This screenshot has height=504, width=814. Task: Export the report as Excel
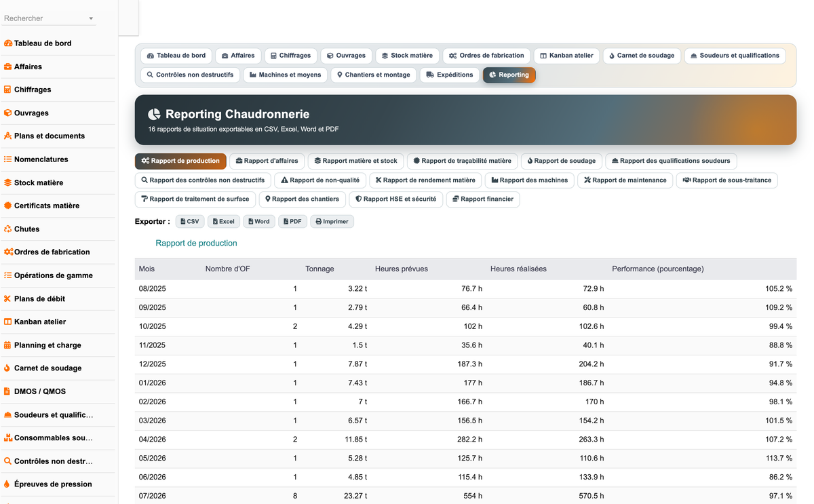(223, 222)
